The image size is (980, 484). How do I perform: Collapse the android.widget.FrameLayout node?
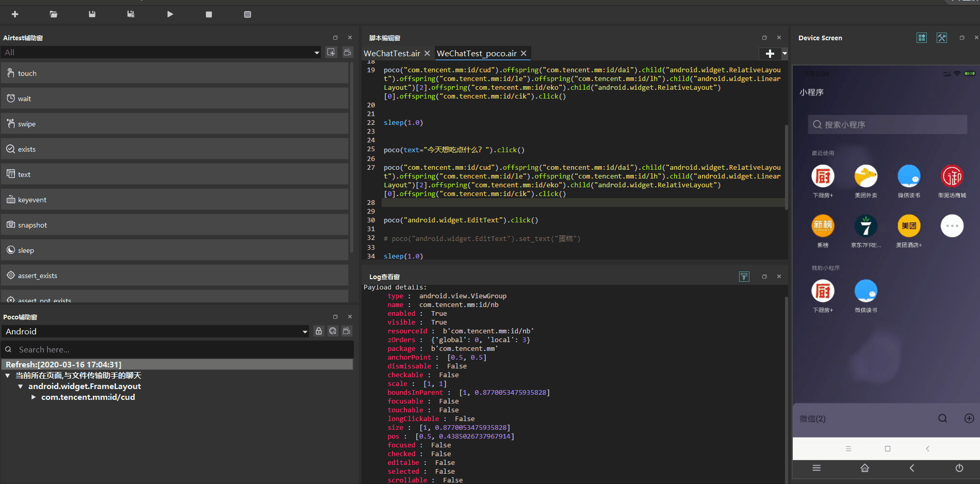[21, 386]
